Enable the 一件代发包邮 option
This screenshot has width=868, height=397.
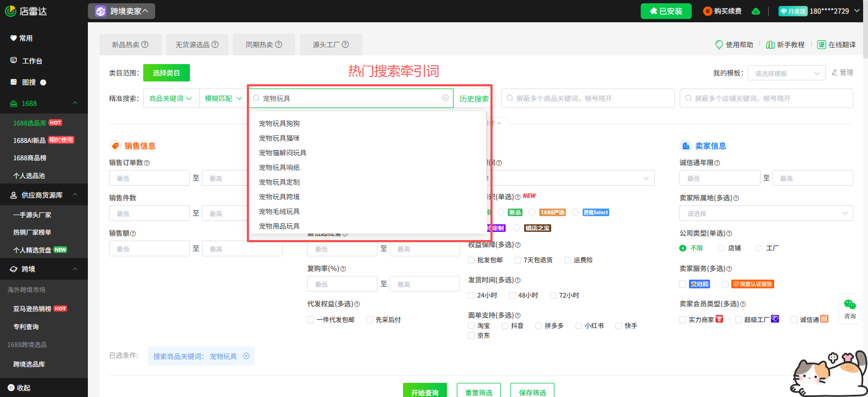311,320
